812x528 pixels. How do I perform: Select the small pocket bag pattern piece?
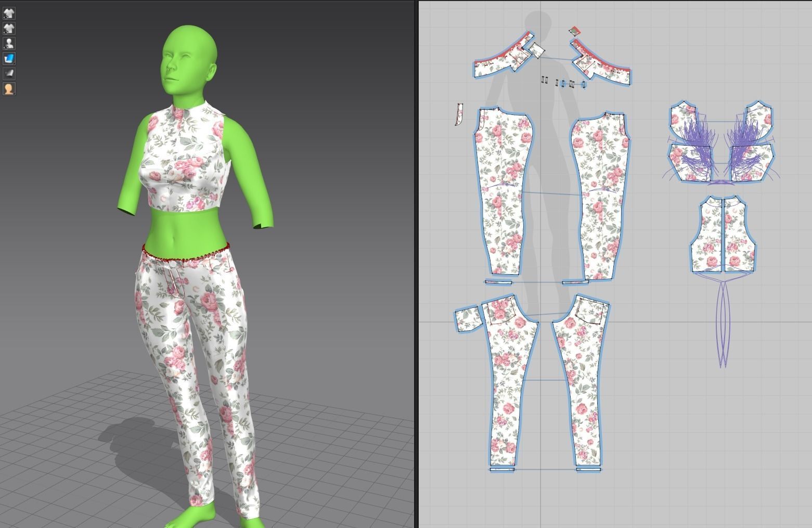tap(469, 318)
